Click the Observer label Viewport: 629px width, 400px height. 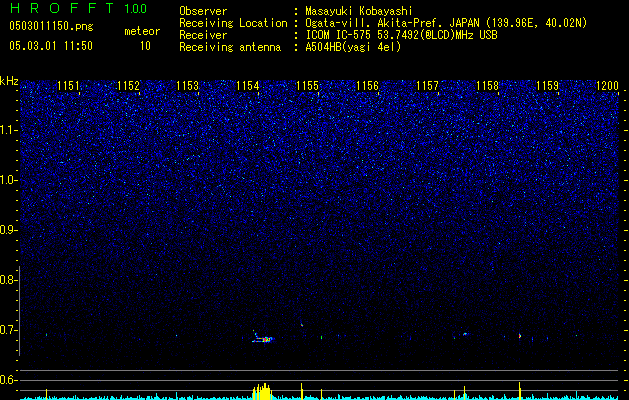(x=203, y=11)
